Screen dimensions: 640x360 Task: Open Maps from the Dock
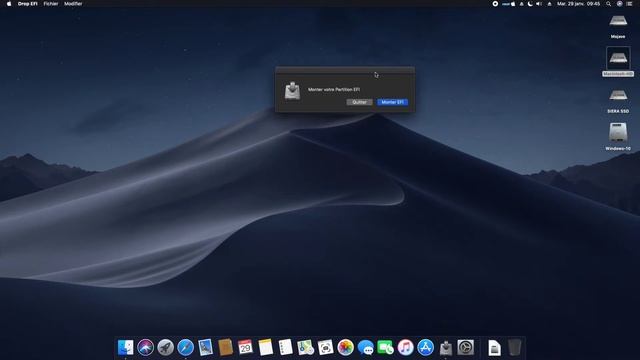(x=305, y=347)
